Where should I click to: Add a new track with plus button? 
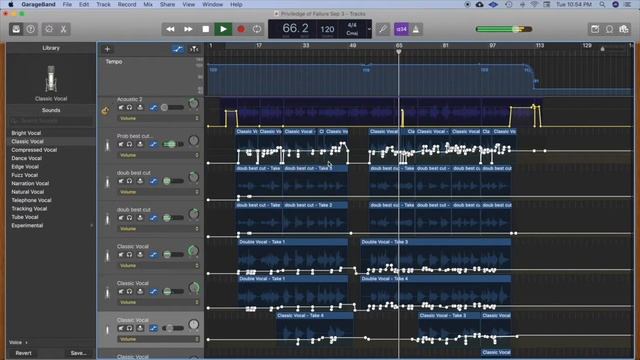tap(107, 49)
